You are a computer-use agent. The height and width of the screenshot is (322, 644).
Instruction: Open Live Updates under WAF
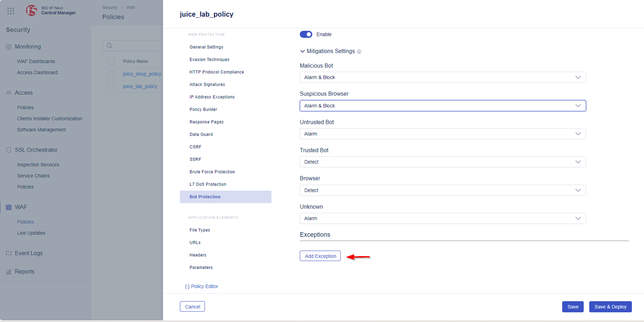coord(31,233)
